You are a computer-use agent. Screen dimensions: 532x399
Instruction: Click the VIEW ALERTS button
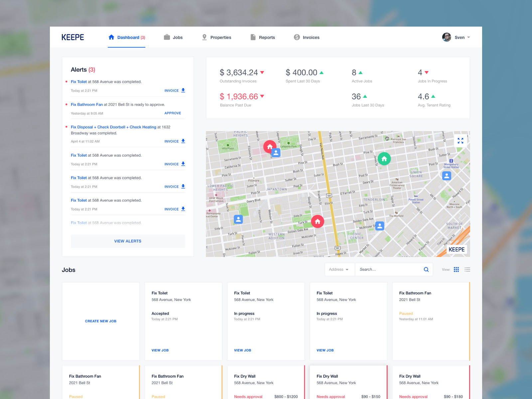(128, 241)
